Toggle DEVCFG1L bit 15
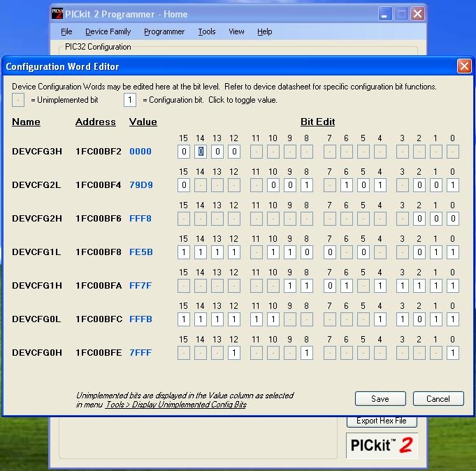 point(184,252)
